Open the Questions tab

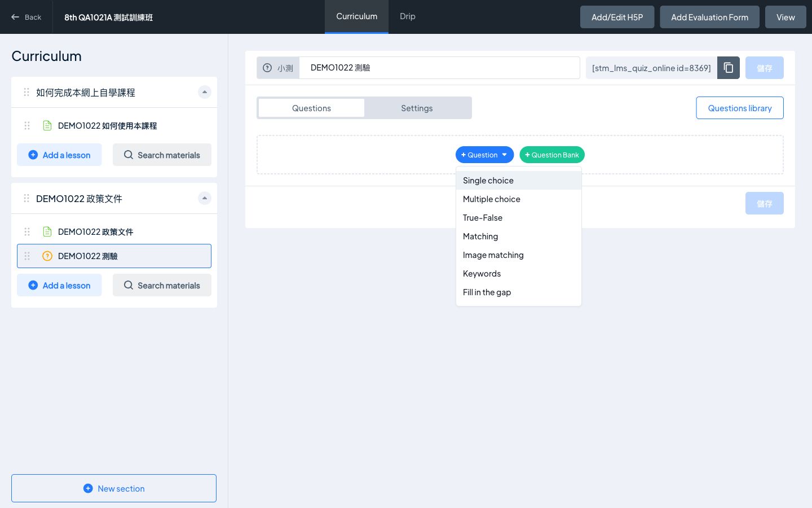[311, 108]
